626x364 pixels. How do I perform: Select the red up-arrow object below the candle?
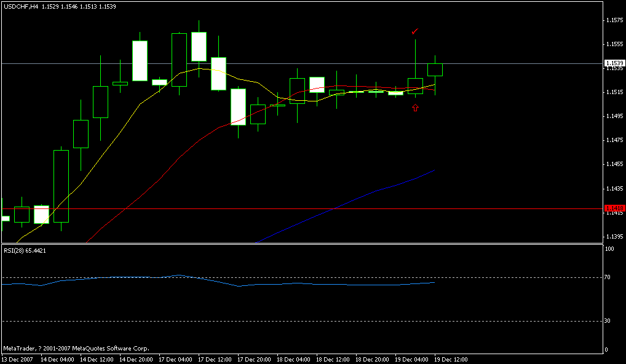415,108
